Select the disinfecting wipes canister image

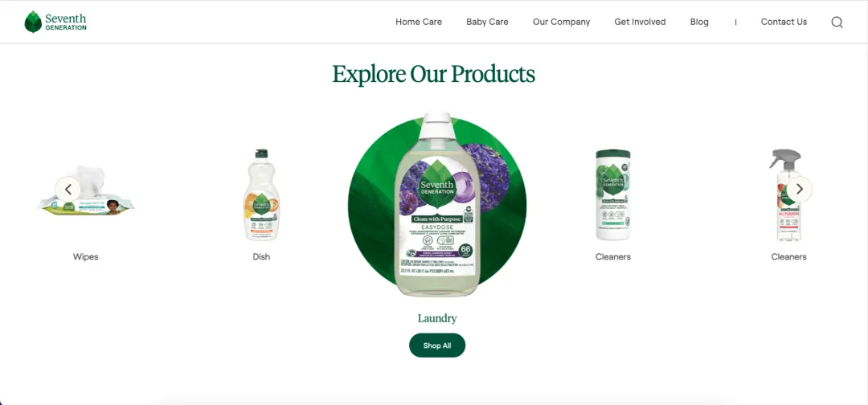click(612, 194)
